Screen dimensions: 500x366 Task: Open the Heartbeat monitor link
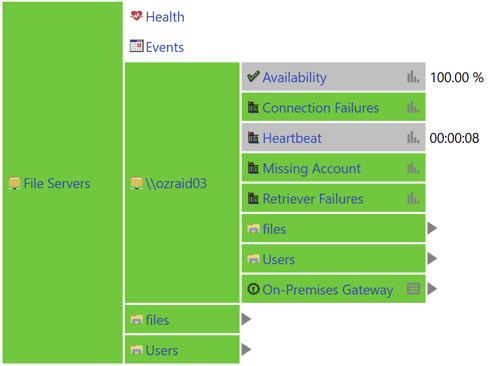pos(292,138)
